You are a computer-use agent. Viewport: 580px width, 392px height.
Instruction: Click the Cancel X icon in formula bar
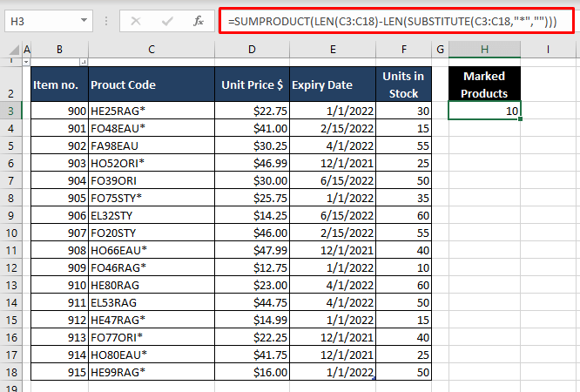point(135,20)
